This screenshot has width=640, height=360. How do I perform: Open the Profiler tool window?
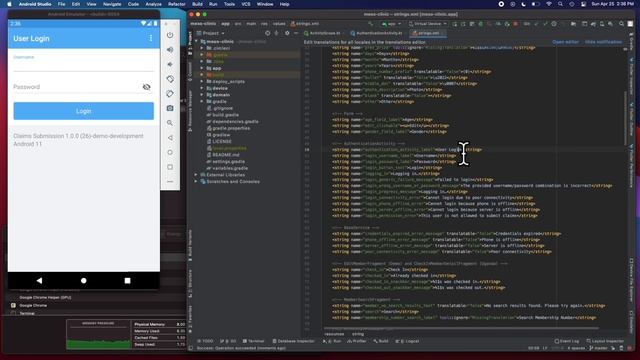click(357, 341)
